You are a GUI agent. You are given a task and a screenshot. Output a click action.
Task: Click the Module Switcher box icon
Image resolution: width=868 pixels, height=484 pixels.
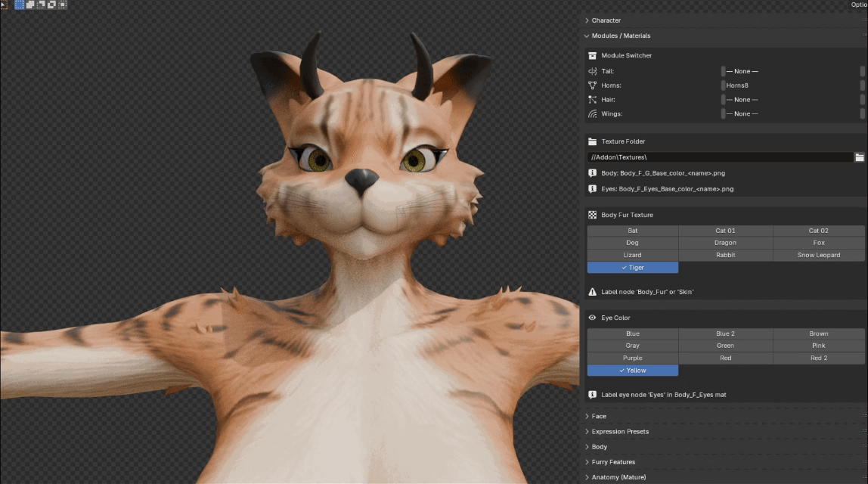point(592,55)
